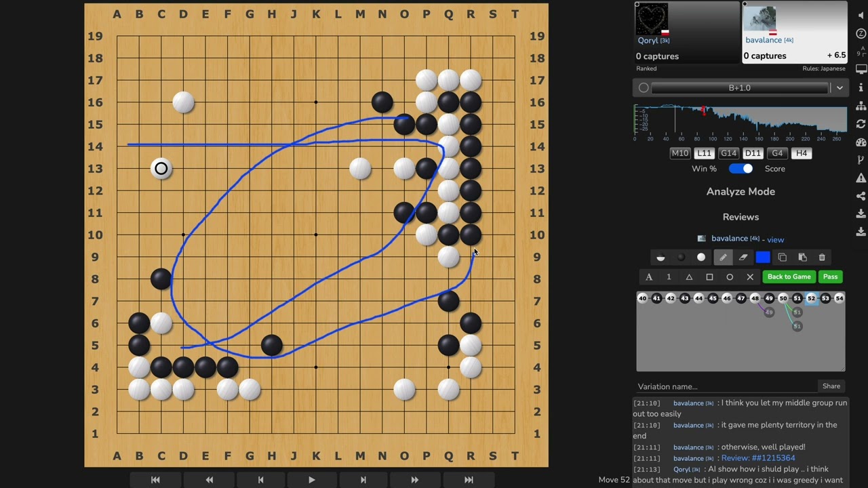Jump to key move G4
Screen dimensions: 868x488
point(777,153)
